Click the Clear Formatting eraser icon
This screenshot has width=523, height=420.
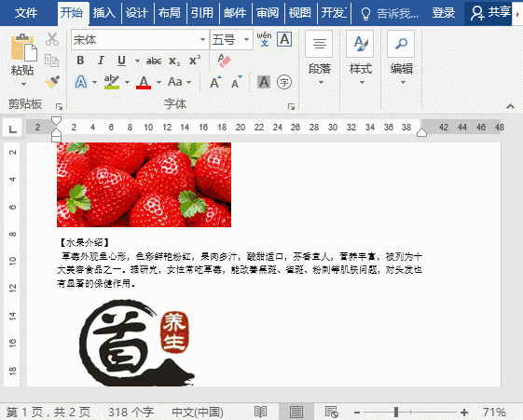click(x=224, y=61)
